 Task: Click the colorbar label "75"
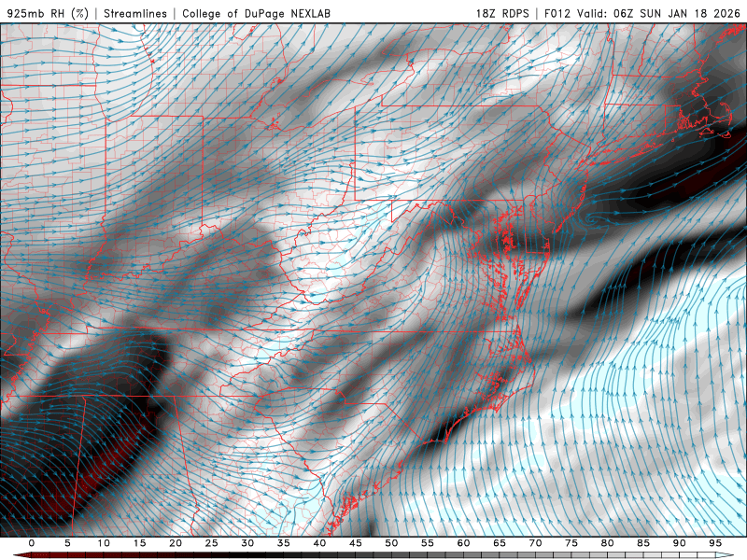click(571, 543)
